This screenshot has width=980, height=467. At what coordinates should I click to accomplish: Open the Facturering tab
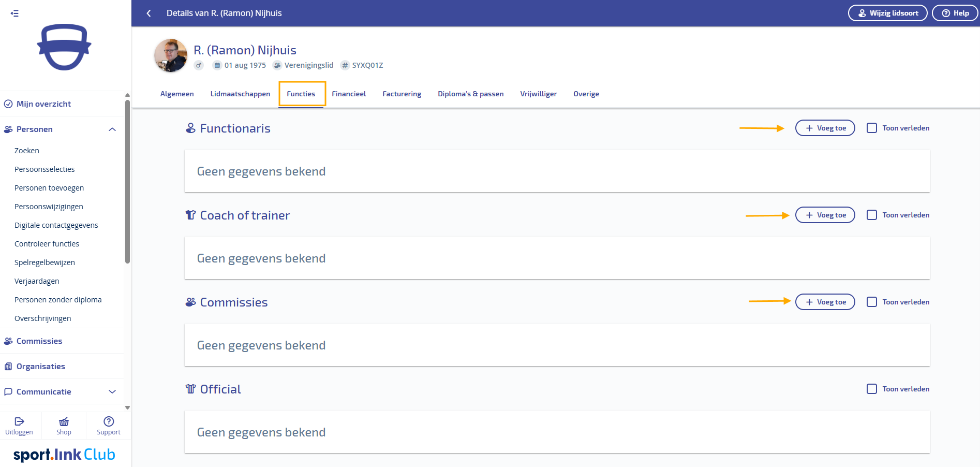(402, 94)
